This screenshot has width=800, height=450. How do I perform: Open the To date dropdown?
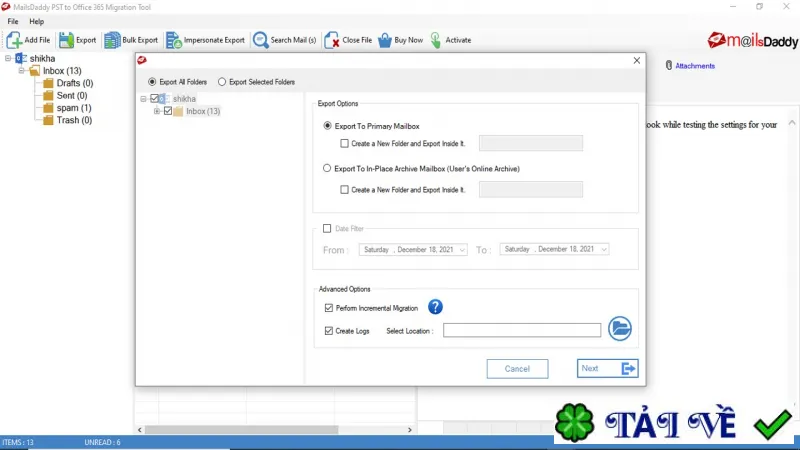point(604,249)
